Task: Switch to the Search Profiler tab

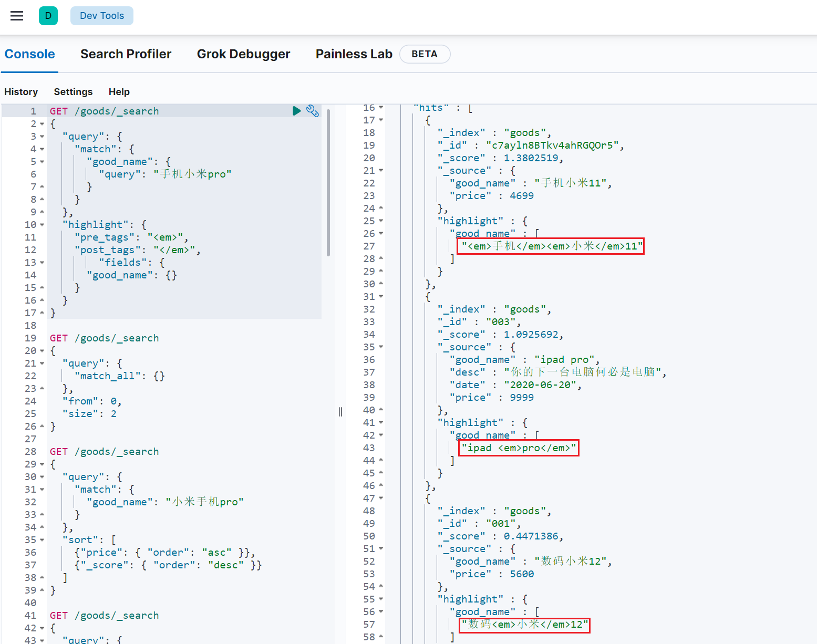Action: click(x=126, y=54)
